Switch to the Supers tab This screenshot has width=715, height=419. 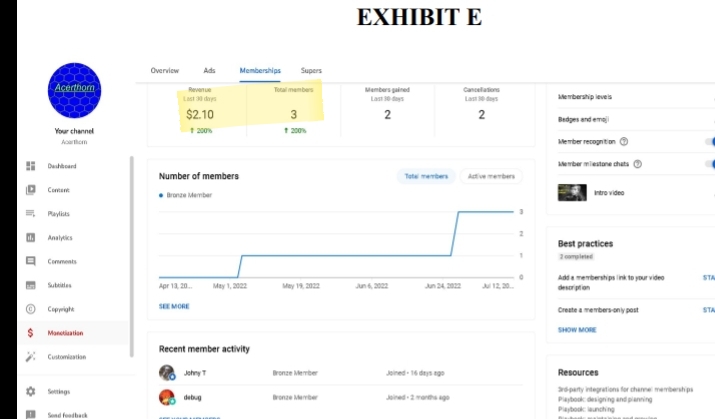pyautogui.click(x=311, y=71)
